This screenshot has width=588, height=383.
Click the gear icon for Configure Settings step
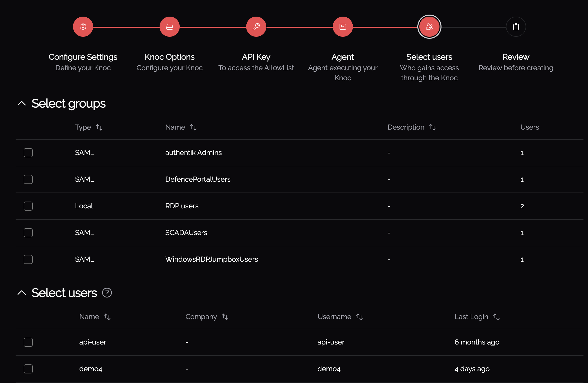tap(83, 27)
